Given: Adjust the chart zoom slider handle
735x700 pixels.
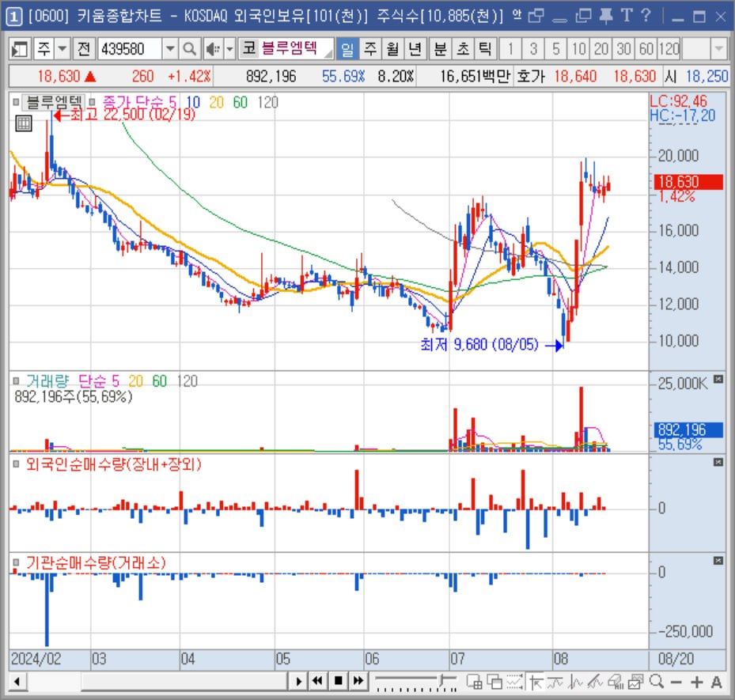Looking at the screenshot, I should [x=441, y=682].
